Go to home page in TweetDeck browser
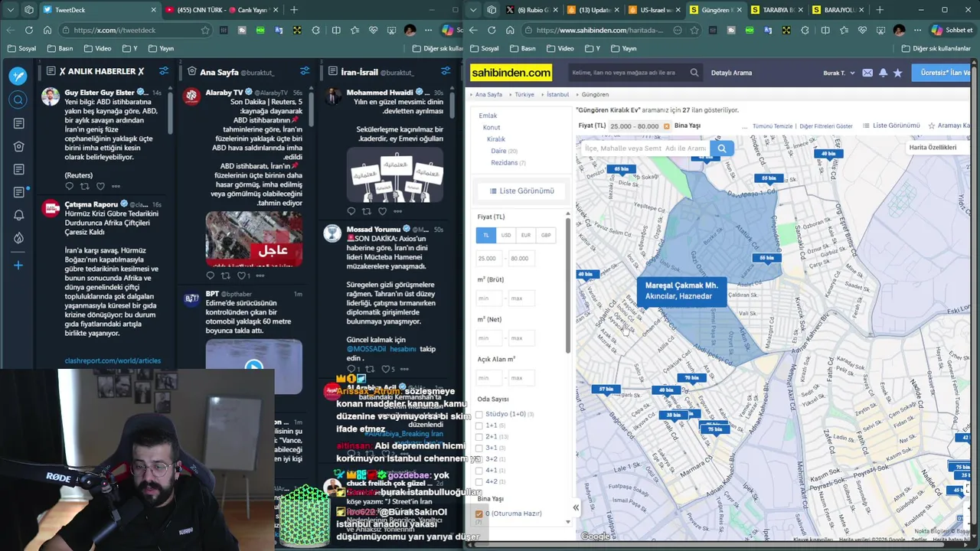This screenshot has width=980, height=551. pos(47,30)
